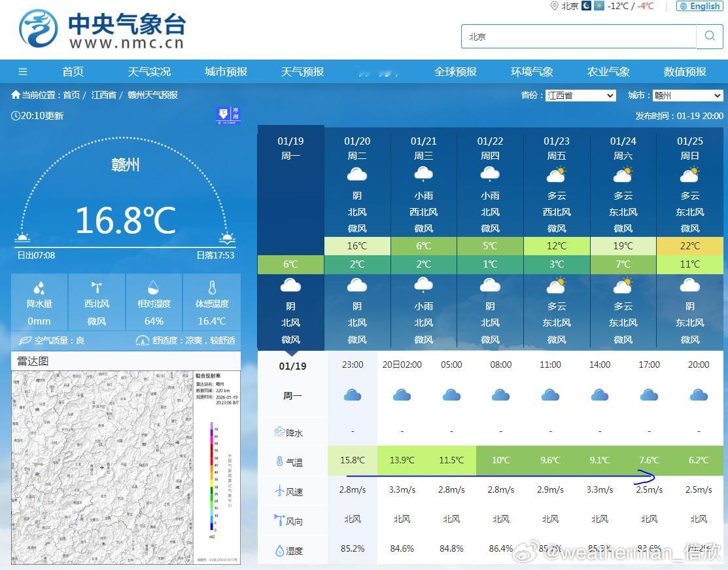This screenshot has width=728, height=570.
Task: Click the 01/20 daytime overcast icon
Action: pos(357,175)
